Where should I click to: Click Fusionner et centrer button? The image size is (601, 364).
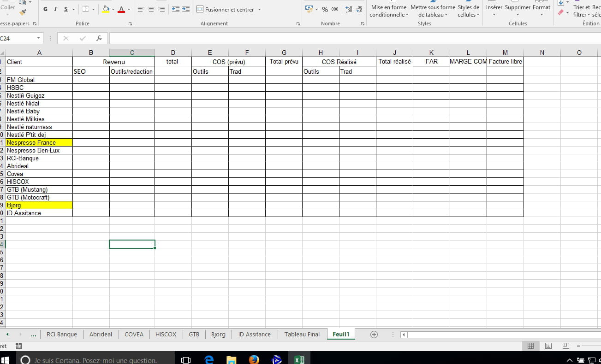click(x=225, y=9)
